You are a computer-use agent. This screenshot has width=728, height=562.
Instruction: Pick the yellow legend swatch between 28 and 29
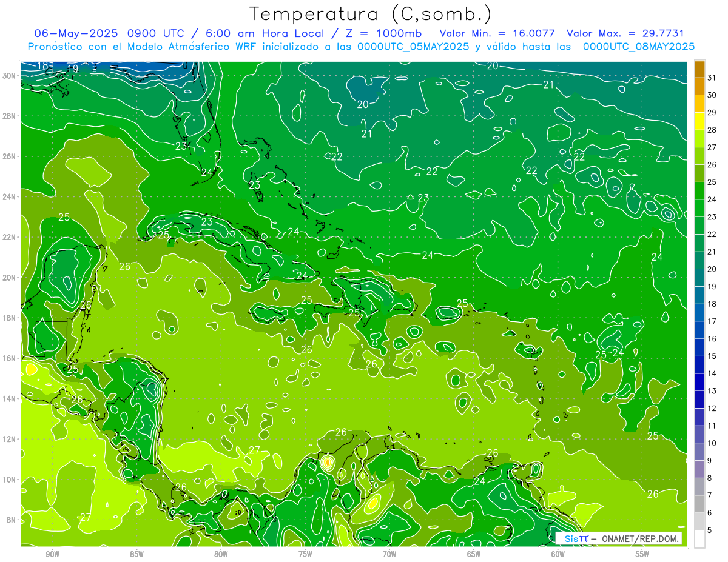pos(699,121)
